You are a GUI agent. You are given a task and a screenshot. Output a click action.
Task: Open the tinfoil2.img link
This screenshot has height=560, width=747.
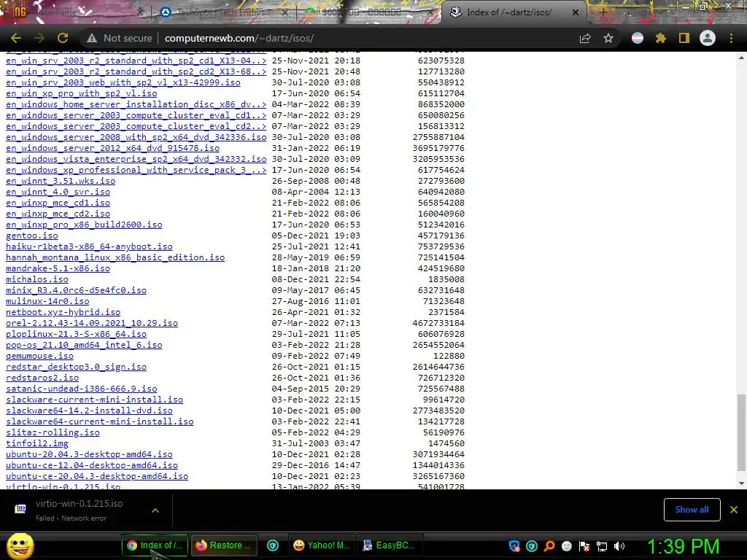coord(37,443)
